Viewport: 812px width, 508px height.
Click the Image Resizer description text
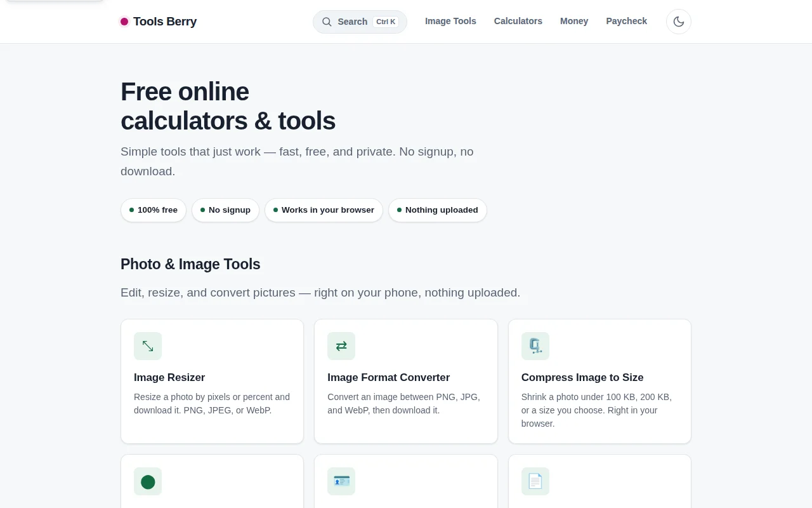coord(212,403)
